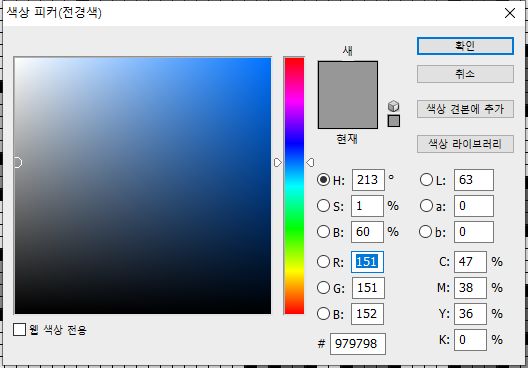Select the R red radio button
The width and height of the screenshot is (528, 368).
(x=323, y=262)
